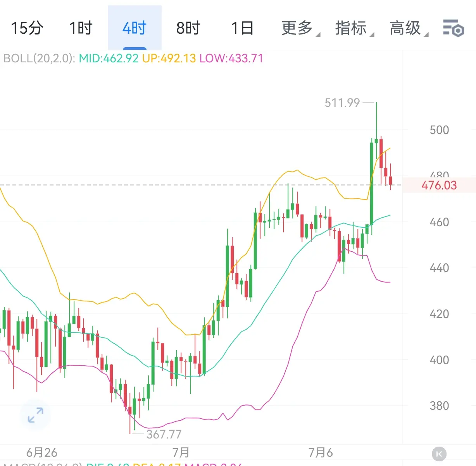Tap the LOW:433.71 value label
The height and width of the screenshot is (466, 476).
point(231,58)
